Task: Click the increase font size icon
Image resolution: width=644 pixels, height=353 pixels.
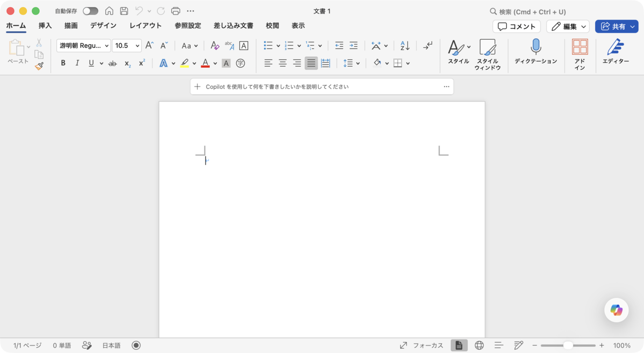Action: (150, 46)
